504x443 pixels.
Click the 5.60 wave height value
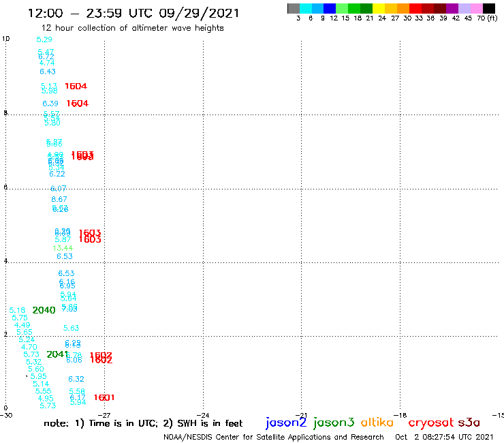tap(36, 369)
